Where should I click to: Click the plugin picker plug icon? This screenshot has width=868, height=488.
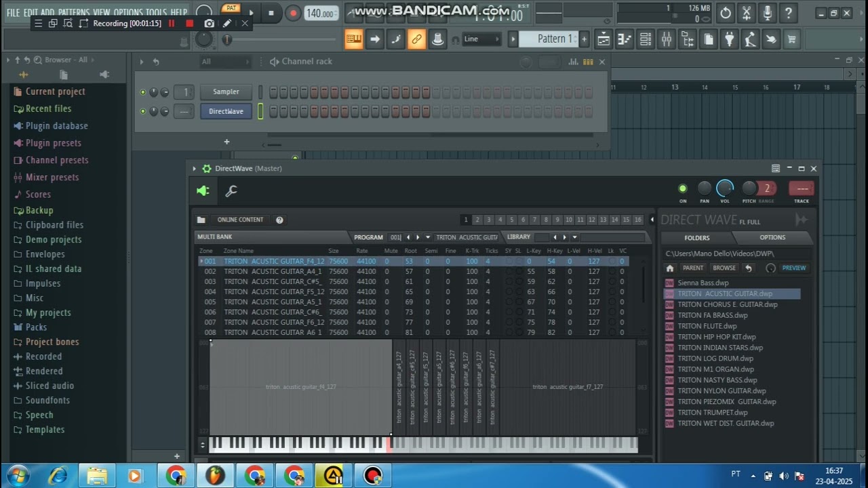(x=729, y=39)
